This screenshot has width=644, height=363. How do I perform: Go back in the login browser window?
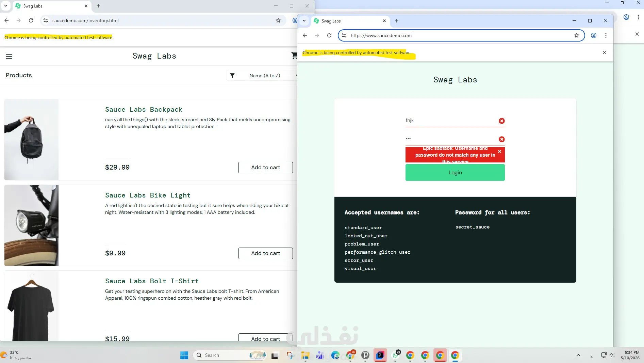click(x=305, y=35)
